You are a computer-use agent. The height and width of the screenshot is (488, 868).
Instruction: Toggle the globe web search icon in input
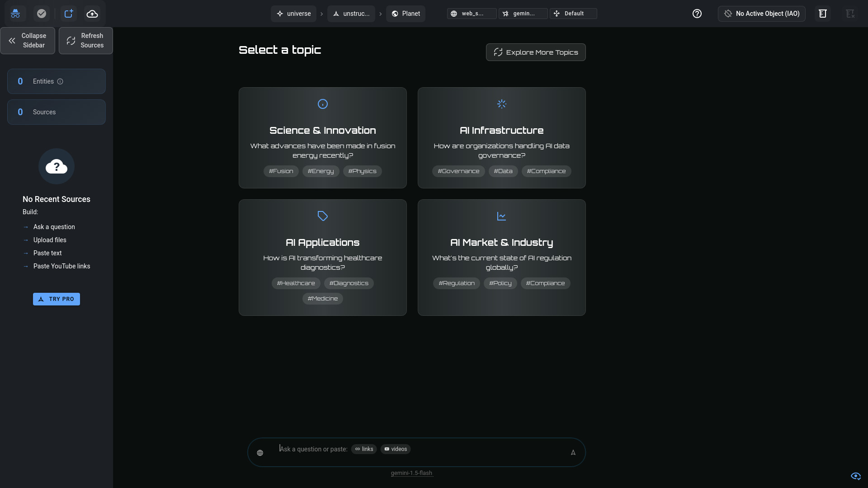[x=260, y=453]
